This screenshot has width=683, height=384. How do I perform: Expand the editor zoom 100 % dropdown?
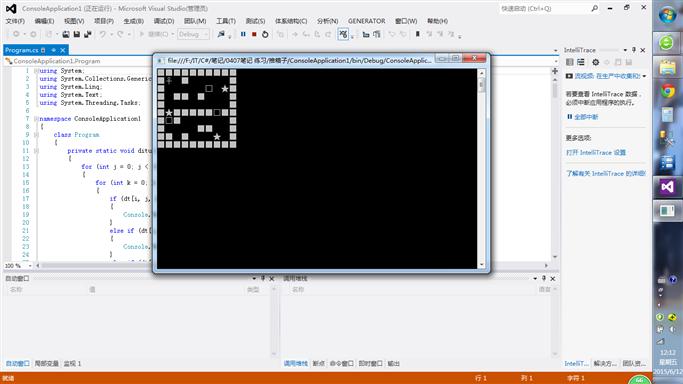(30, 266)
